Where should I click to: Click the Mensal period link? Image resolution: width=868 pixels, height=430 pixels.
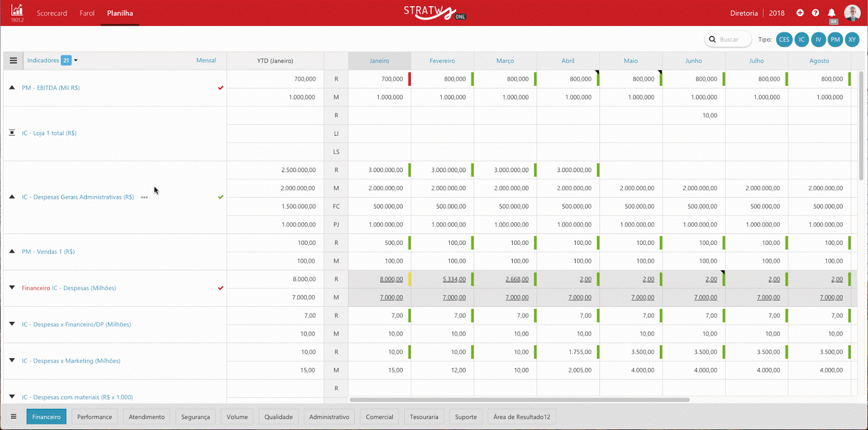point(206,60)
